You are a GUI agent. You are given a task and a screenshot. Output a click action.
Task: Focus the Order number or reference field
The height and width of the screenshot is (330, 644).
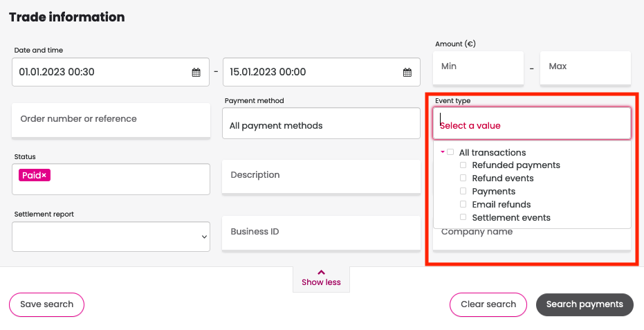point(111,120)
